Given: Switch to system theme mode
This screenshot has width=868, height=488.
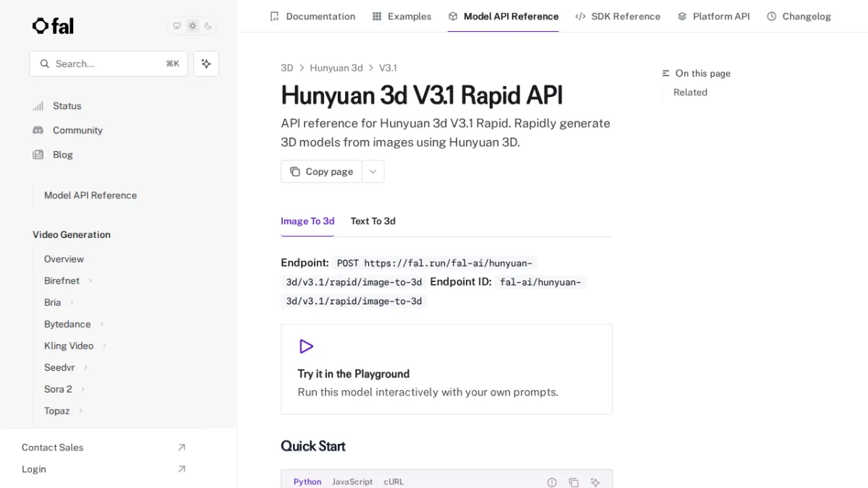Looking at the screenshot, I should [176, 26].
